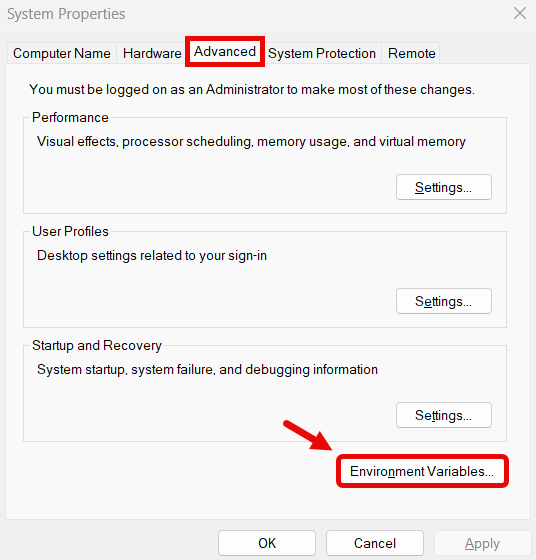Switch to the Computer Name tab
This screenshot has height=560, width=536.
tap(62, 53)
